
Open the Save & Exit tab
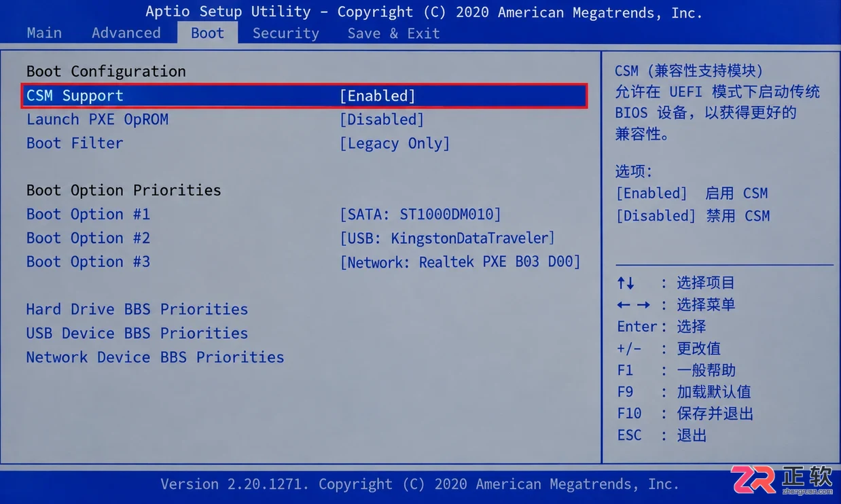tap(393, 33)
